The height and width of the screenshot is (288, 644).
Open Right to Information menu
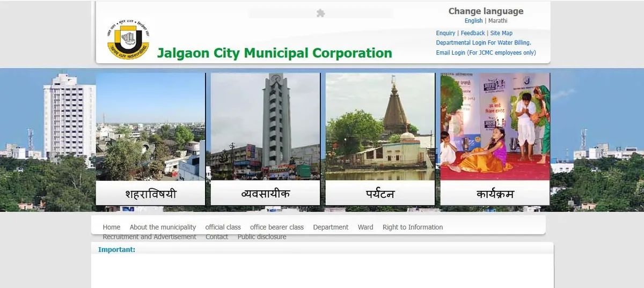[412, 227]
